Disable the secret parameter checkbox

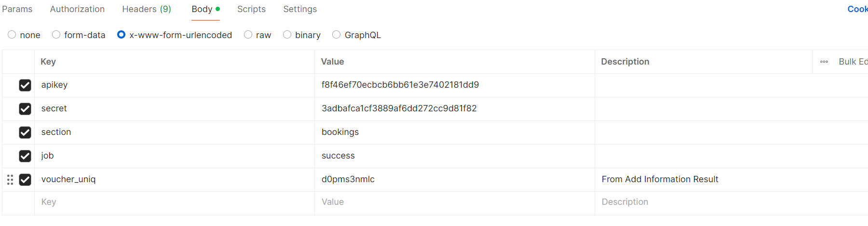point(25,109)
